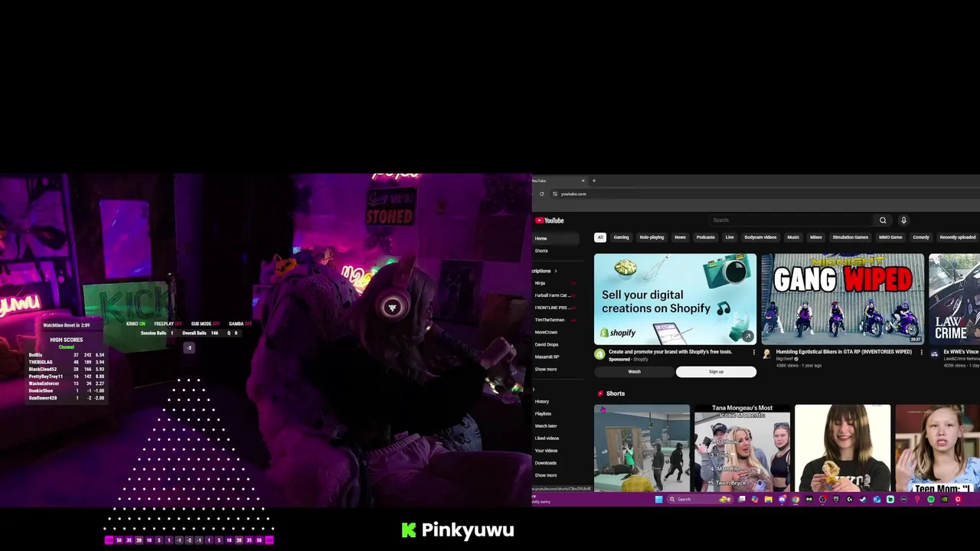Open the YouTube logo home link

550,220
